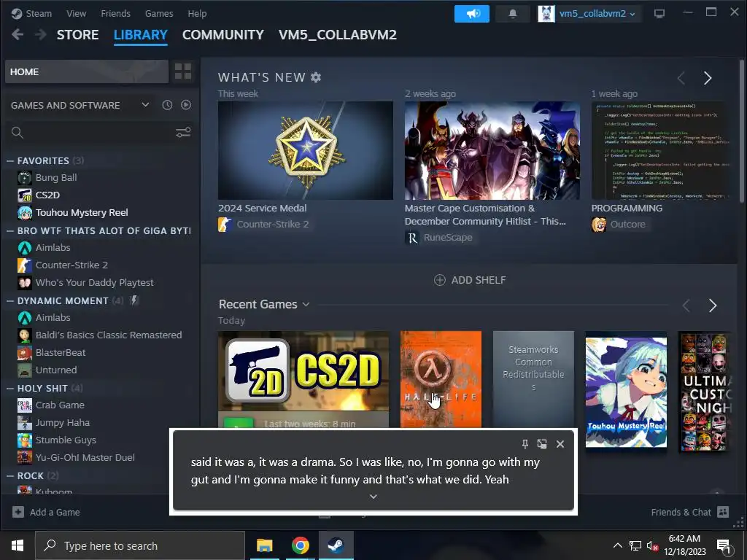Image resolution: width=747 pixels, height=560 pixels.
Task: Select CS2D in the Favorites list
Action: (47, 195)
